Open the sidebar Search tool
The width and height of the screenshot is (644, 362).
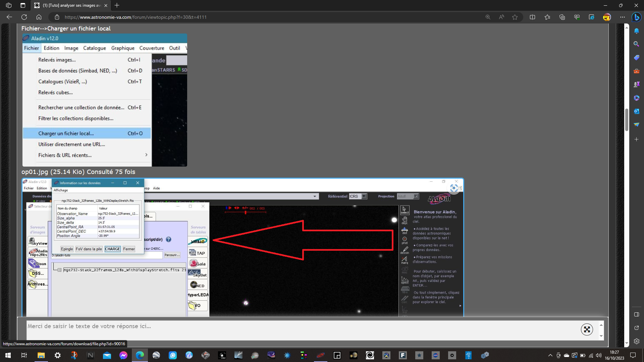pos(636,44)
